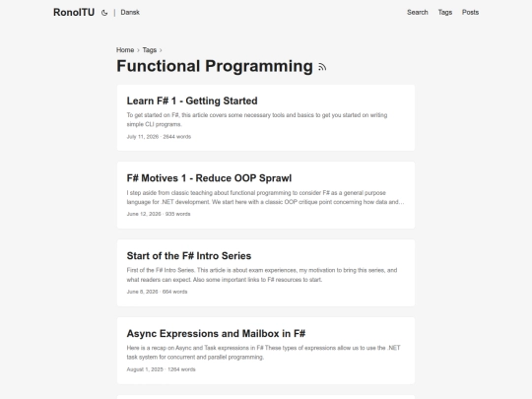Click the 'July 11, 2026 · 2644 words' line
Screen dimensions: 532x399
tap(159, 137)
